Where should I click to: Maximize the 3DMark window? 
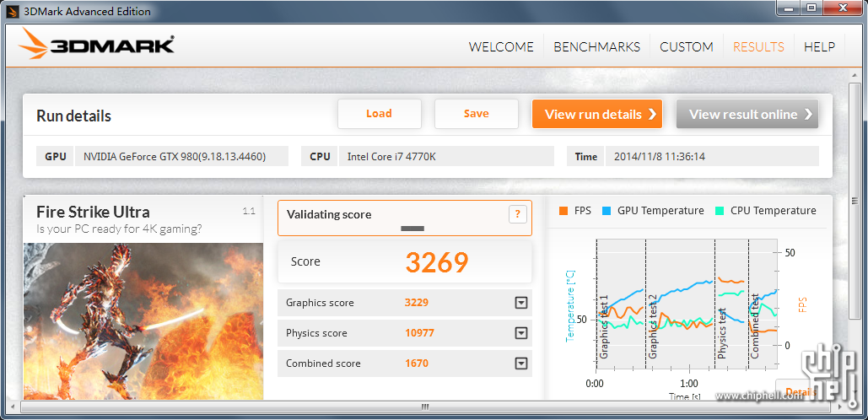(811, 8)
